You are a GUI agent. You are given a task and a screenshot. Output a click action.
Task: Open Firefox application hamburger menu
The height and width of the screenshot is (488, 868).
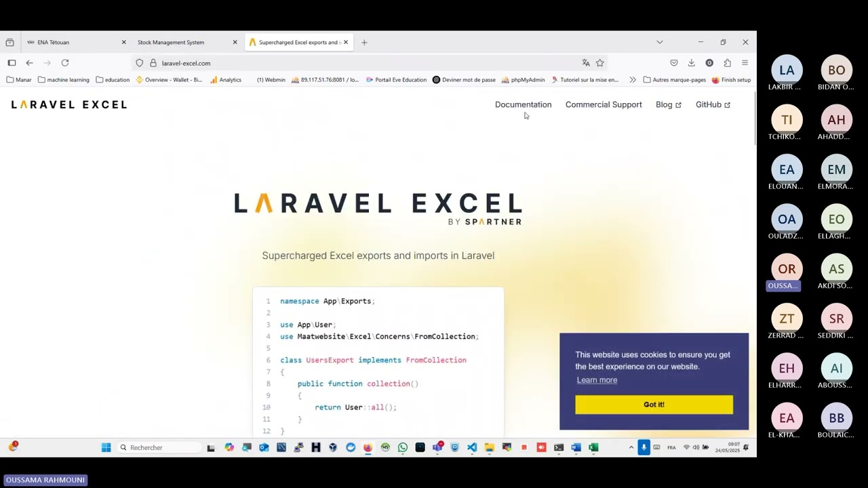pos(745,63)
